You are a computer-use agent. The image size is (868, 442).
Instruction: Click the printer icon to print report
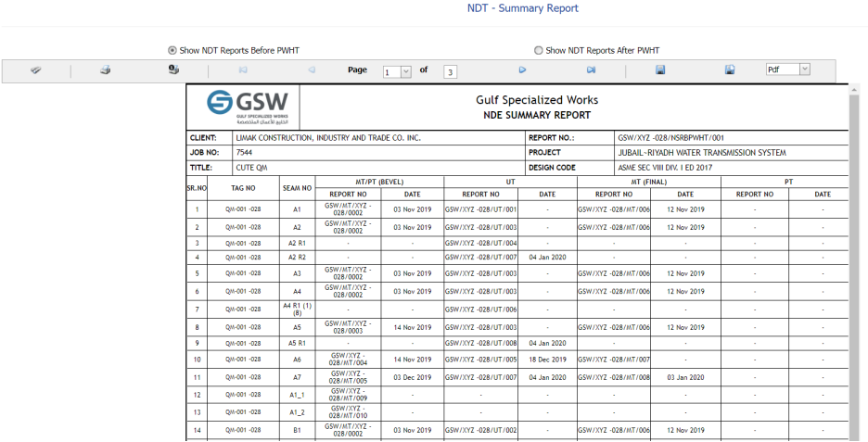click(106, 69)
